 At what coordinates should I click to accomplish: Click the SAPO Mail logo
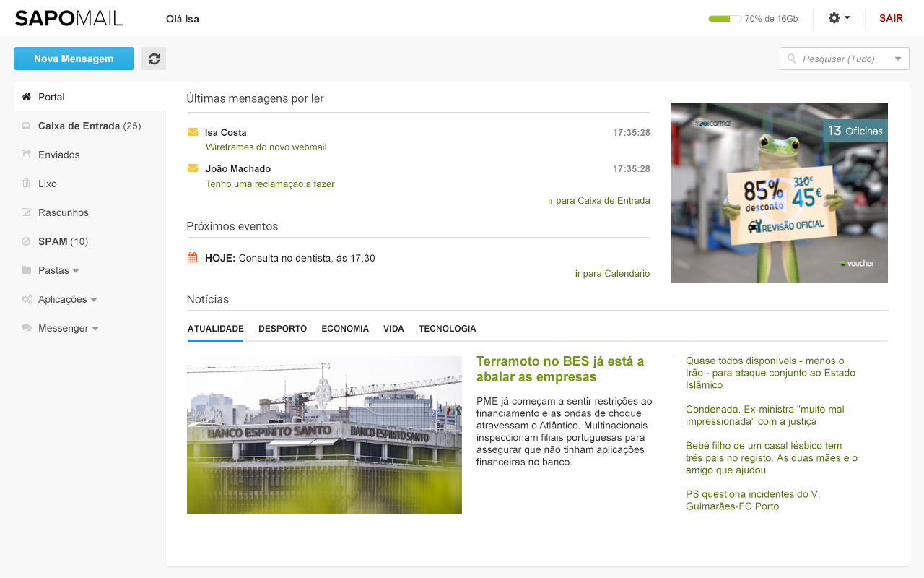[69, 18]
